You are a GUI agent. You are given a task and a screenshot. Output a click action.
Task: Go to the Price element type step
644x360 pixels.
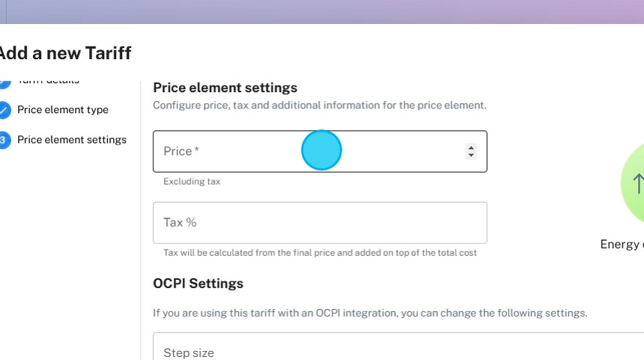[x=63, y=110]
